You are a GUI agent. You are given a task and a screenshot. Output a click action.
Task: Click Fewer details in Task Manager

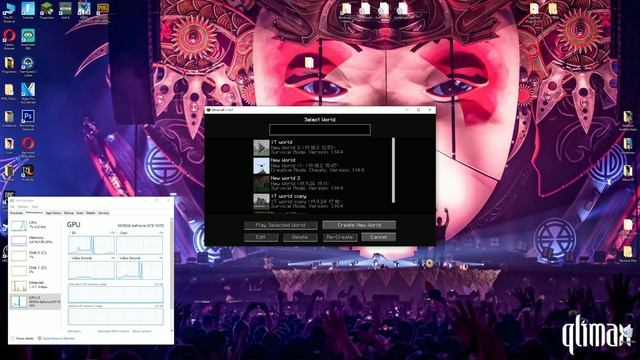click(24, 339)
